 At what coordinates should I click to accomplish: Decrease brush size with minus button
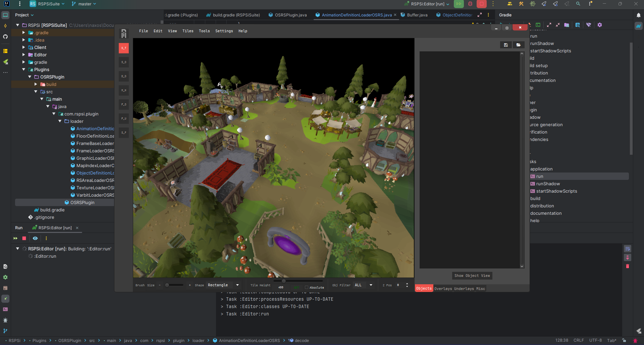pos(160,285)
